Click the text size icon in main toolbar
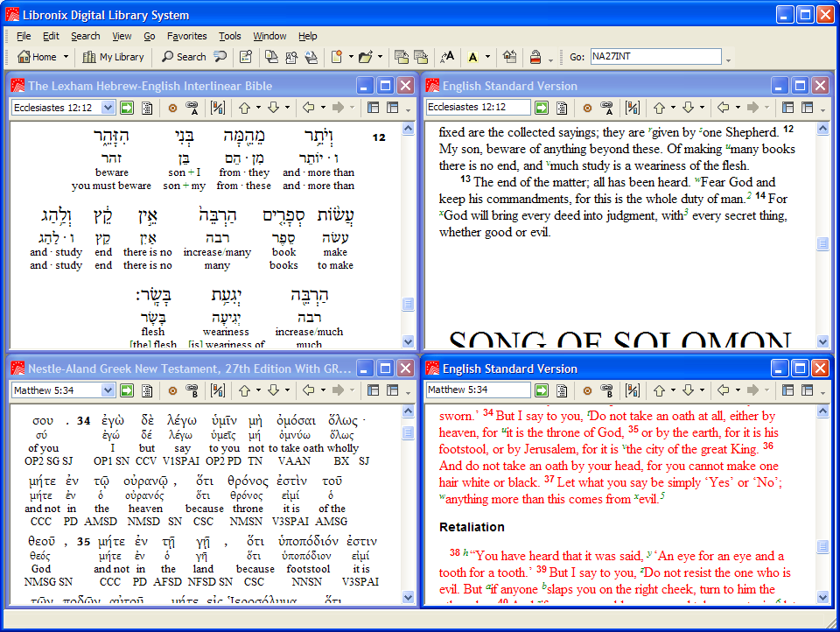This screenshot has width=840, height=632. point(447,57)
